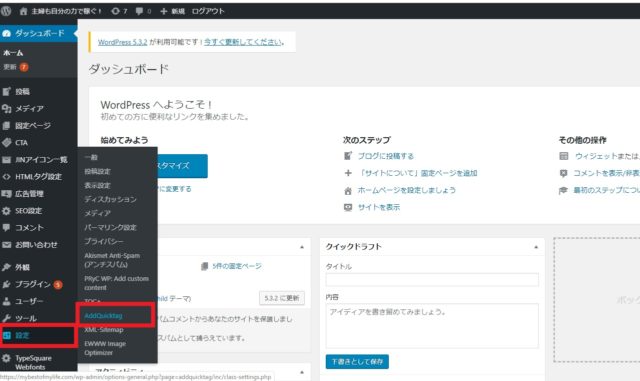Screen dimensions: 640x381
Task: Click the SEO設定 gear icon
Action: 6,211
